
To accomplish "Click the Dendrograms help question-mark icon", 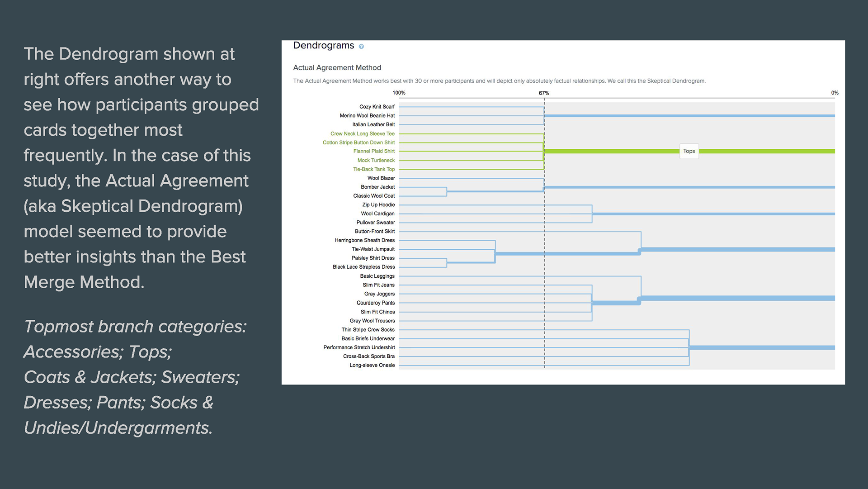I will tap(361, 46).
